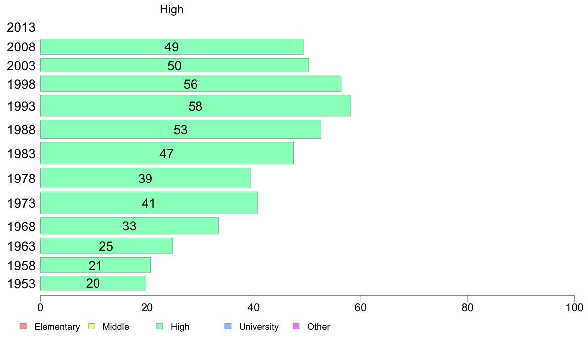
Task: Click the 2013 year axis label
Action: coord(21,27)
